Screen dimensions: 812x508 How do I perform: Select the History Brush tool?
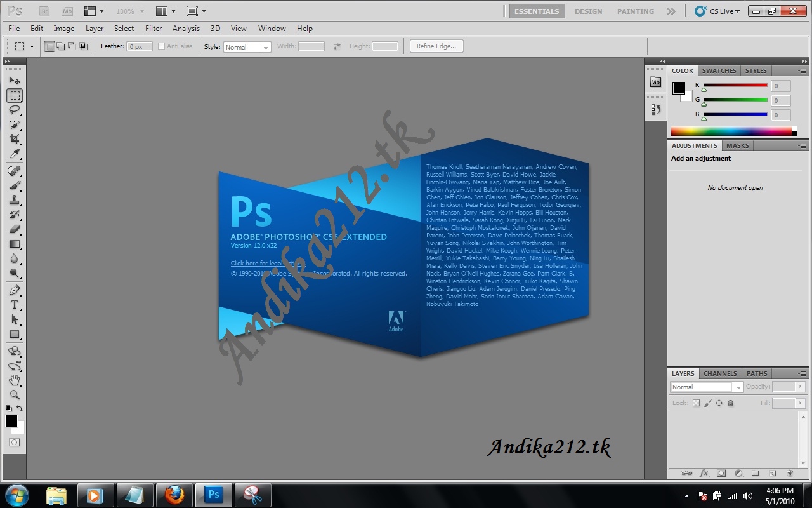click(15, 215)
